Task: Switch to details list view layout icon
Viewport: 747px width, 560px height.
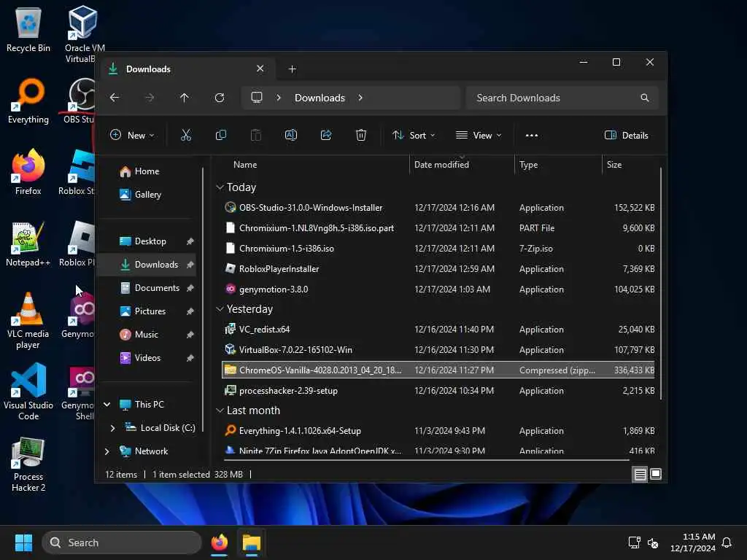Action: (x=640, y=474)
